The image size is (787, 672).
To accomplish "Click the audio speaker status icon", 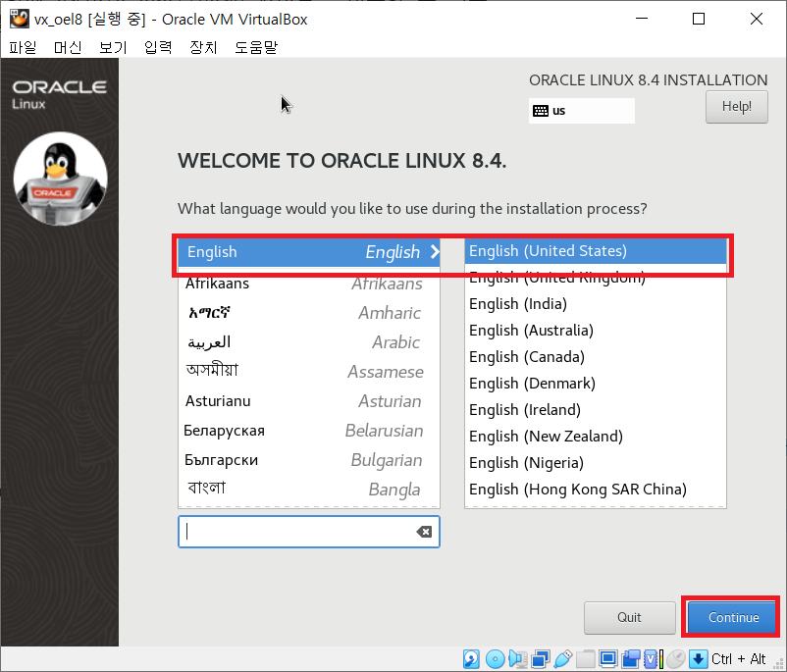I will [518, 659].
